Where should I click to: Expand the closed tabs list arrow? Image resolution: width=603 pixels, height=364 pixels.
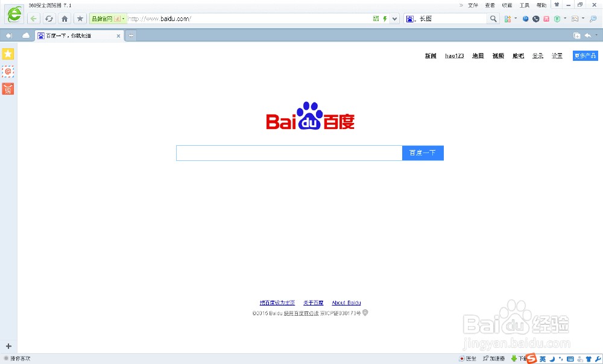tap(596, 35)
